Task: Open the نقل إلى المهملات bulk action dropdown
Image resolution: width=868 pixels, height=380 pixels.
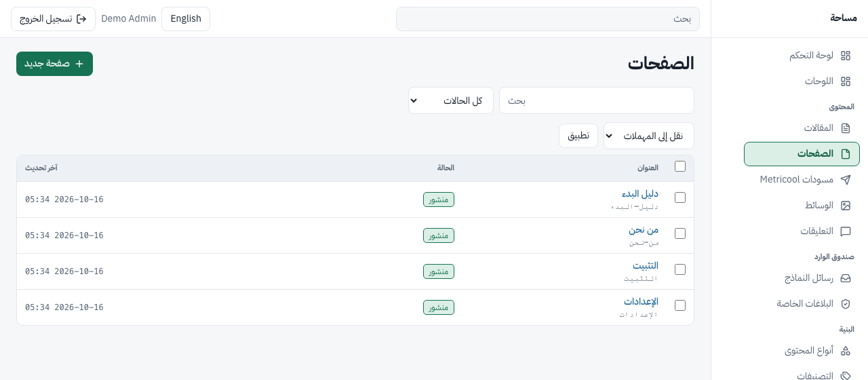Action: pyautogui.click(x=649, y=136)
